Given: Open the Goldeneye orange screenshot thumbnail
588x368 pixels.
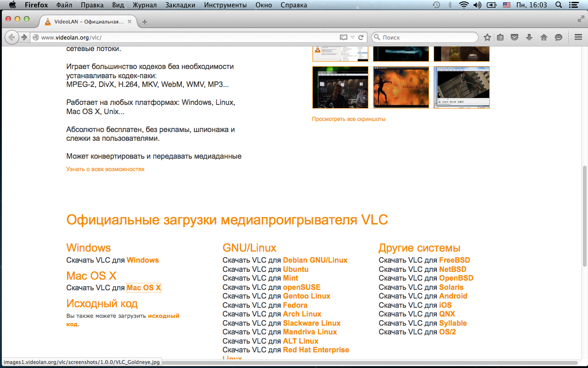Looking at the screenshot, I should [x=401, y=87].
